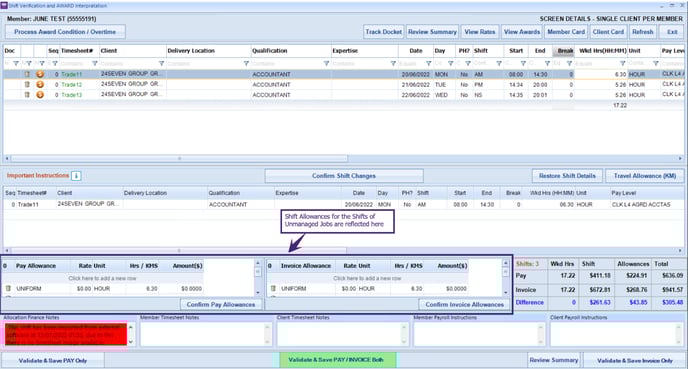
Task: Click top Review Summary button
Action: tap(432, 32)
